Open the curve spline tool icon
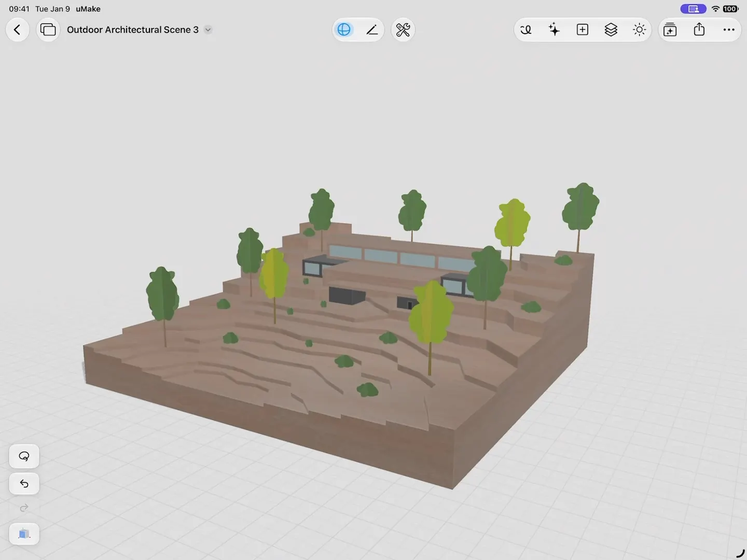Screen dimensions: 747x560 point(526,30)
